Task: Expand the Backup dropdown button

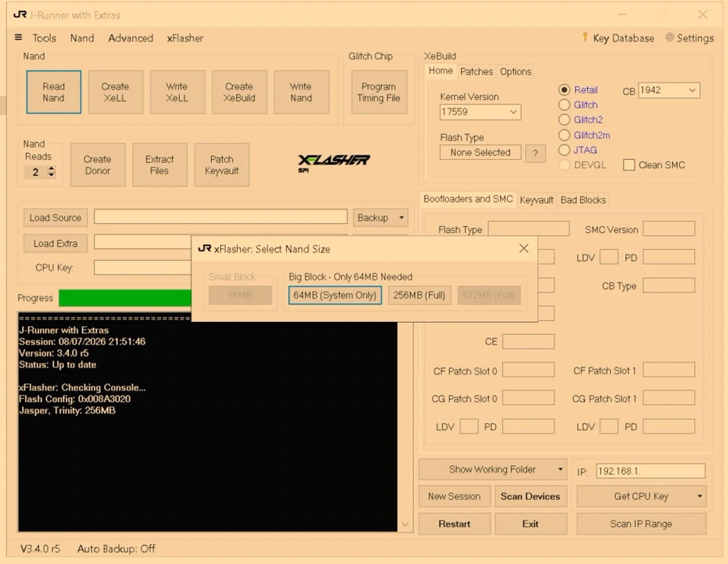Action: pos(401,217)
